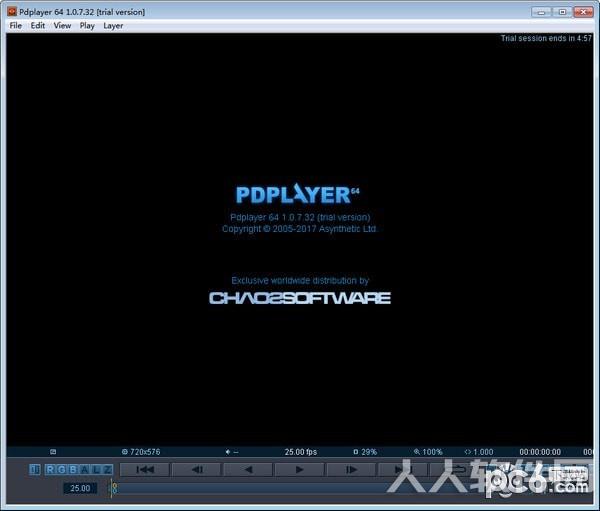
Task: Toggle the B blue channel button
Action: point(73,469)
